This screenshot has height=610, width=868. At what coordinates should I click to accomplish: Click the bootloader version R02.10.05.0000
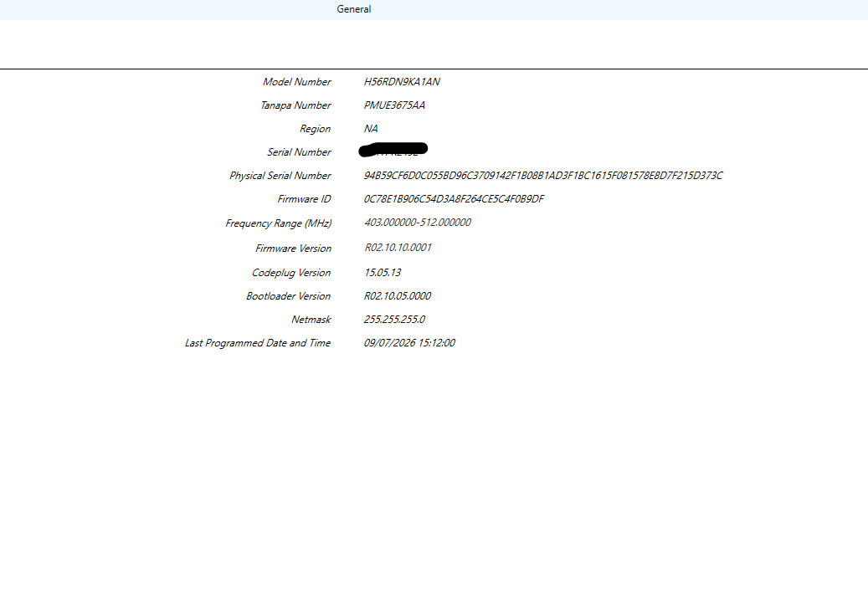(398, 296)
